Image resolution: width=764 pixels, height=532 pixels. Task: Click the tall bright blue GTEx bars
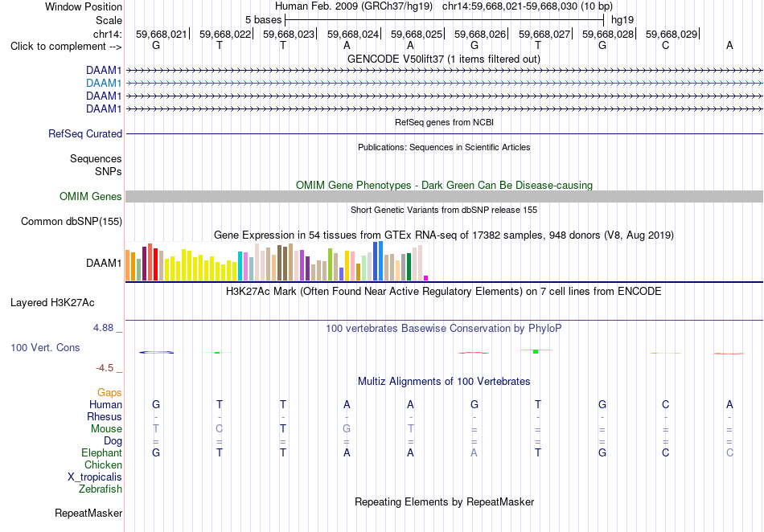(x=378, y=261)
